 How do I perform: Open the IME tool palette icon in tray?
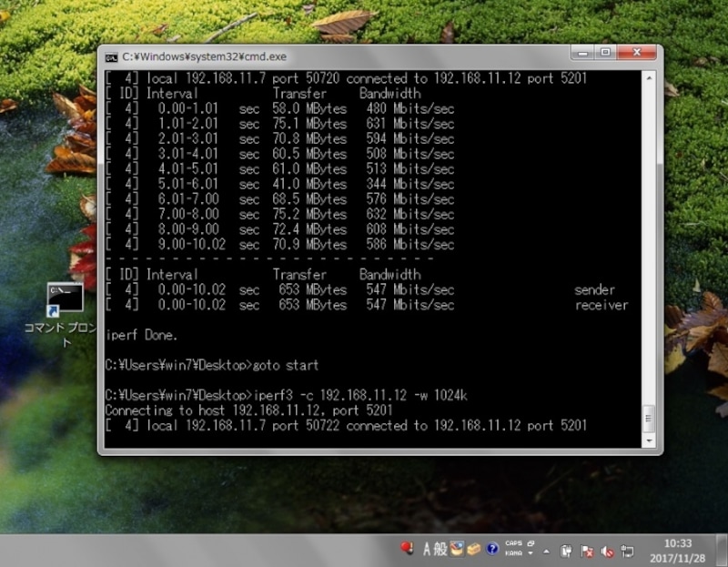point(456,547)
